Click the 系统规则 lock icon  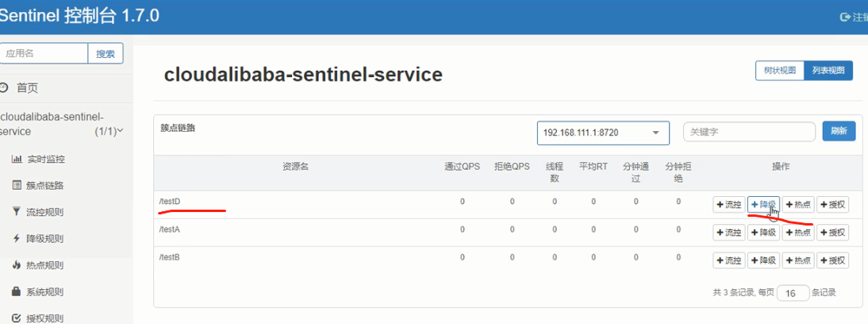17,291
